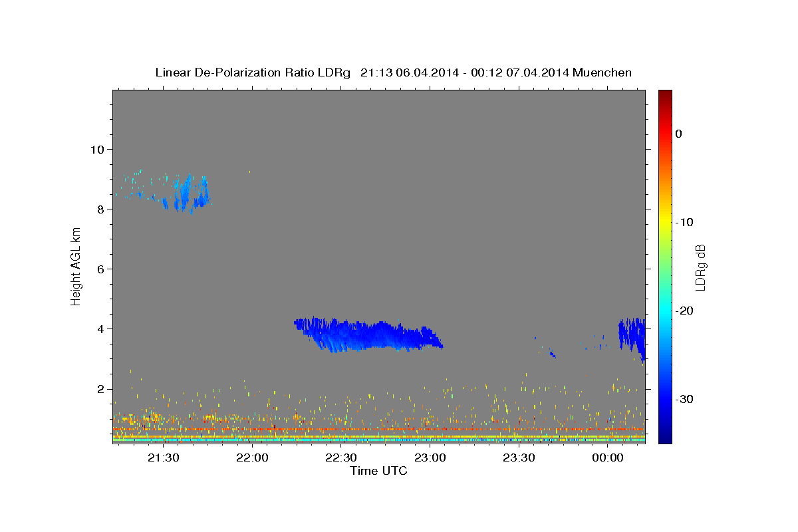Click the 22:00 time tick label
The width and height of the screenshot is (798, 532).
pyautogui.click(x=252, y=458)
